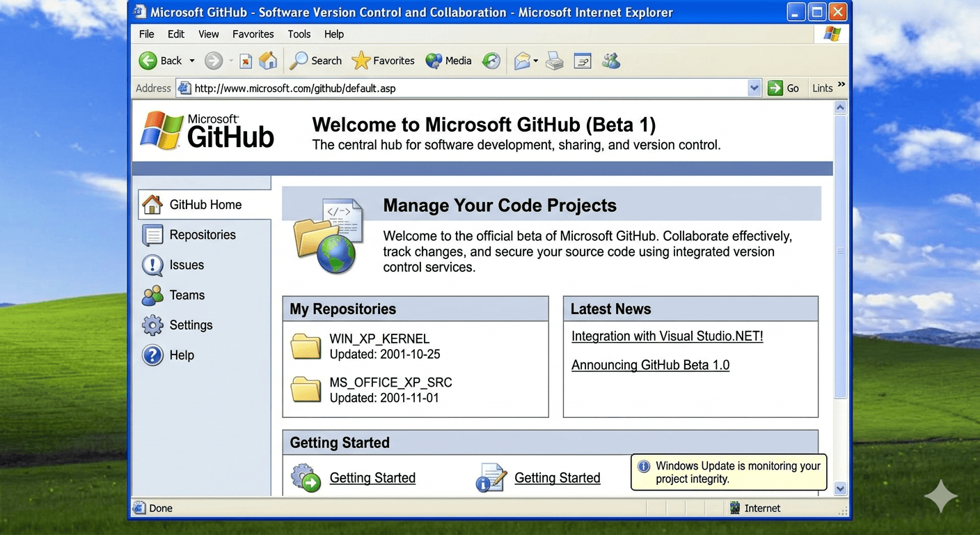The image size is (980, 535).
Task: Open Integration with Visual Studio.NET news link
Action: (667, 336)
